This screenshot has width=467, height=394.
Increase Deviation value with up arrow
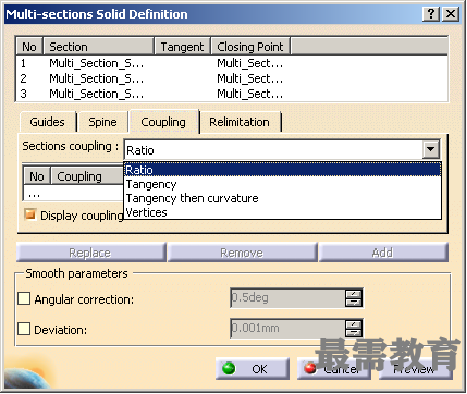click(353, 324)
